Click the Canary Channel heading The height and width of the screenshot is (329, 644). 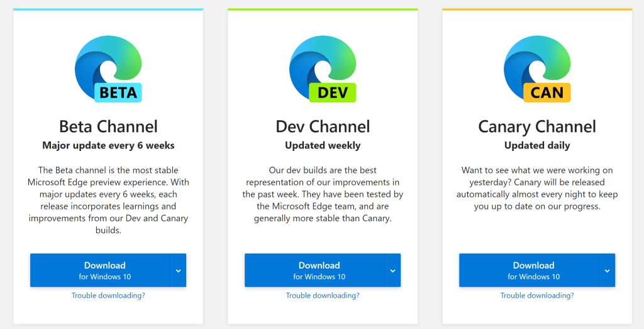[537, 126]
